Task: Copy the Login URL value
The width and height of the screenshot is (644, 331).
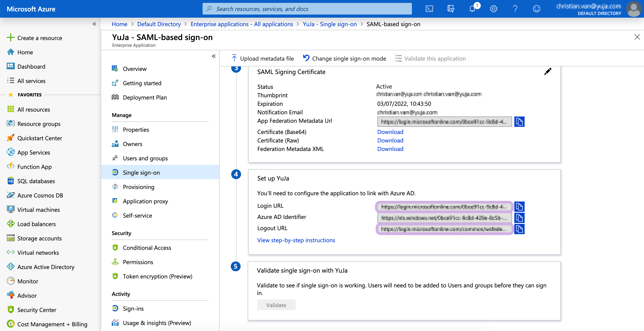Action: click(x=519, y=207)
